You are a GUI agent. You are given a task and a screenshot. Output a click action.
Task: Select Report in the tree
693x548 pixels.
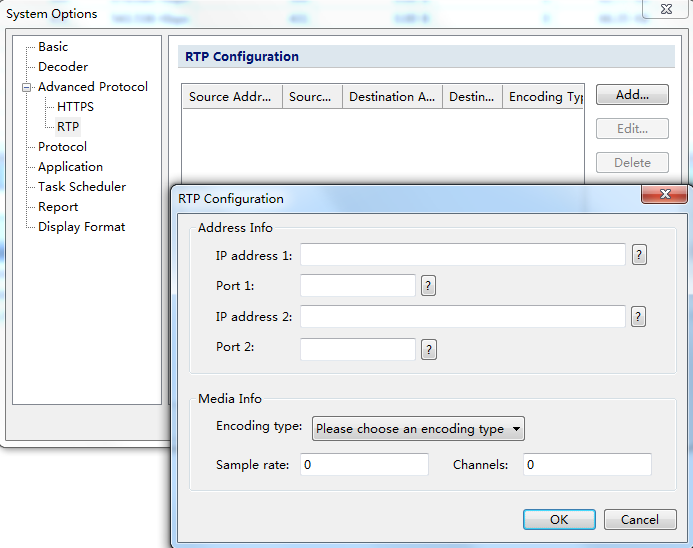point(58,207)
